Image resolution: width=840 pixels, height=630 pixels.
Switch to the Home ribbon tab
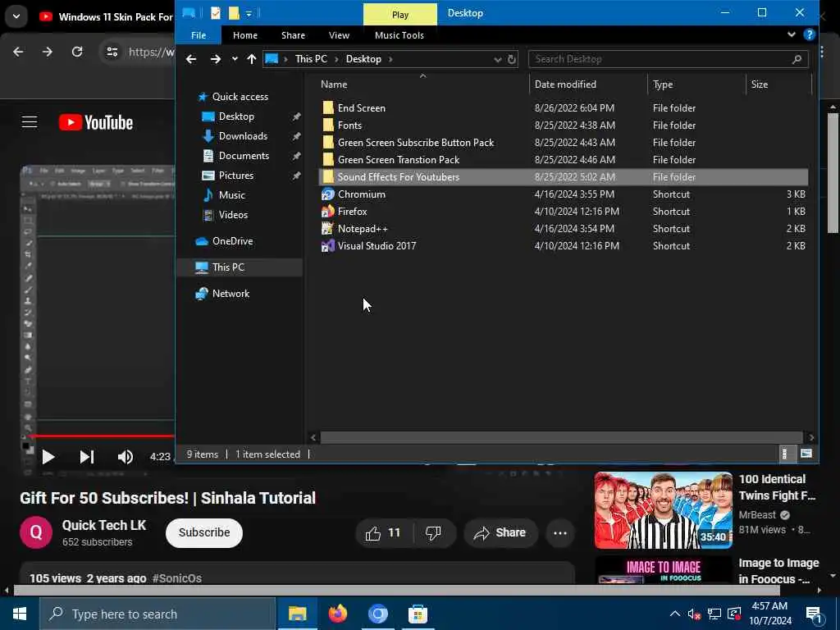click(x=244, y=35)
